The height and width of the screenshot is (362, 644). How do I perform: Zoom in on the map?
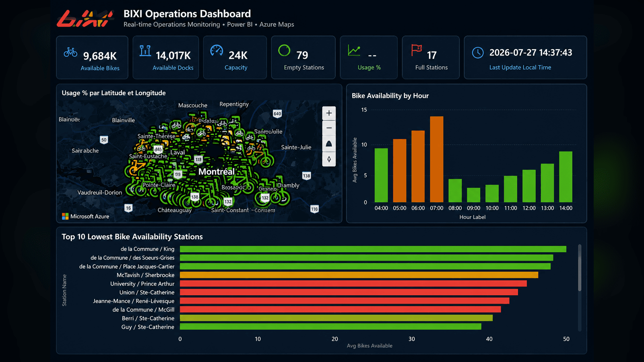[329, 113]
